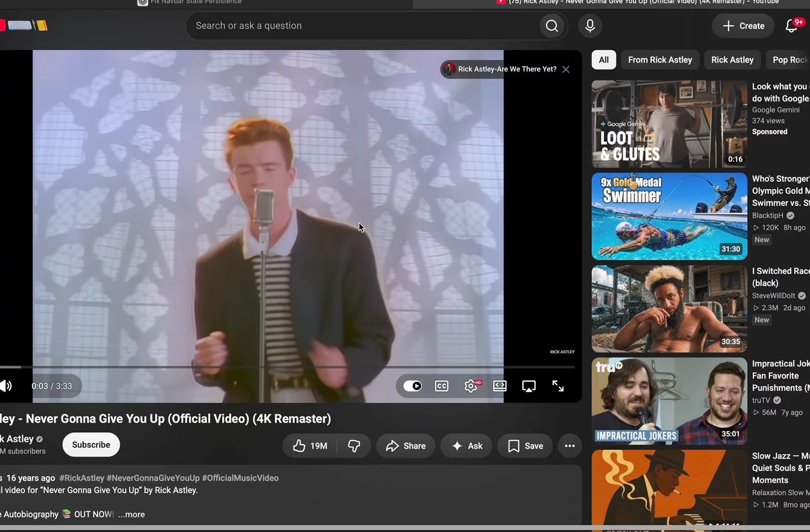Start voice search with microphone icon
This screenshot has height=532, width=810.
pos(590,26)
